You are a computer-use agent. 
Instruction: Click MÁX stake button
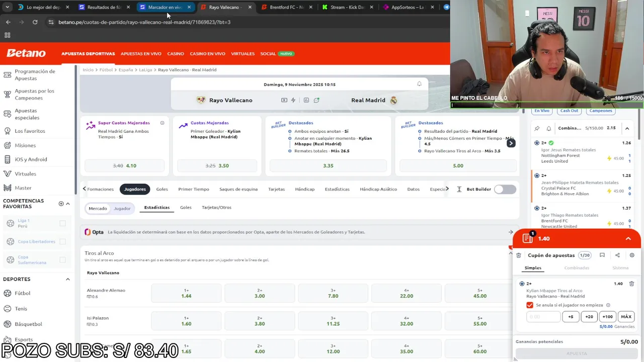(x=626, y=317)
